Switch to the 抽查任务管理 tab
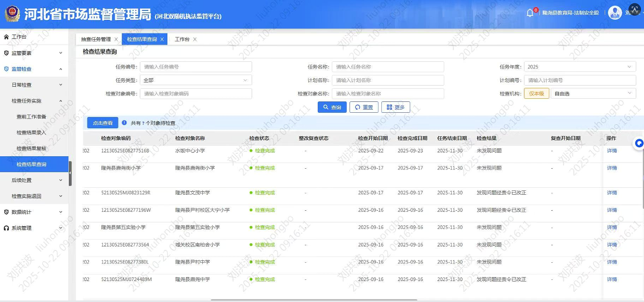This screenshot has width=644, height=302. [96, 39]
